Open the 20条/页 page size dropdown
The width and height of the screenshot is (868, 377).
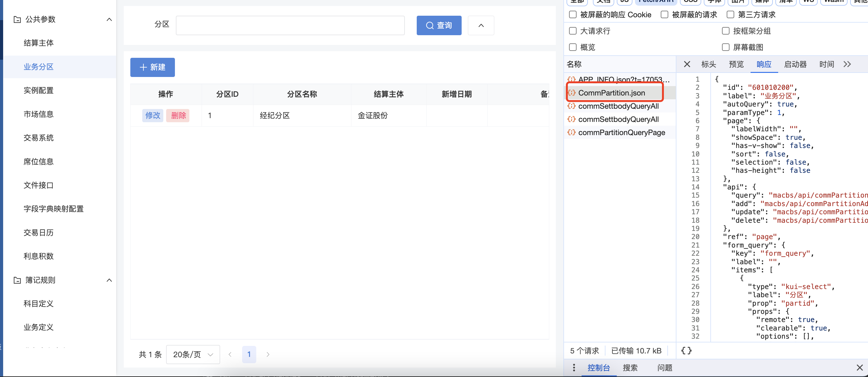coord(193,354)
